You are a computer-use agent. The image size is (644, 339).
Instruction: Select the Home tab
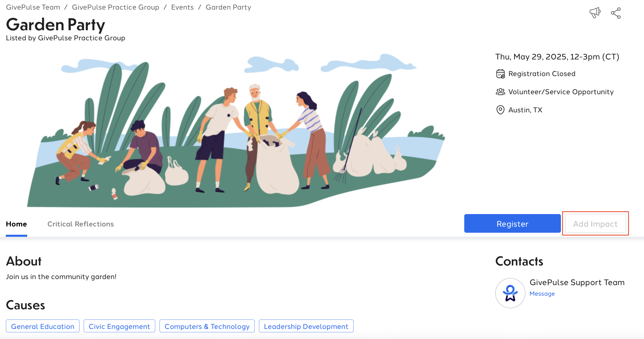point(16,224)
